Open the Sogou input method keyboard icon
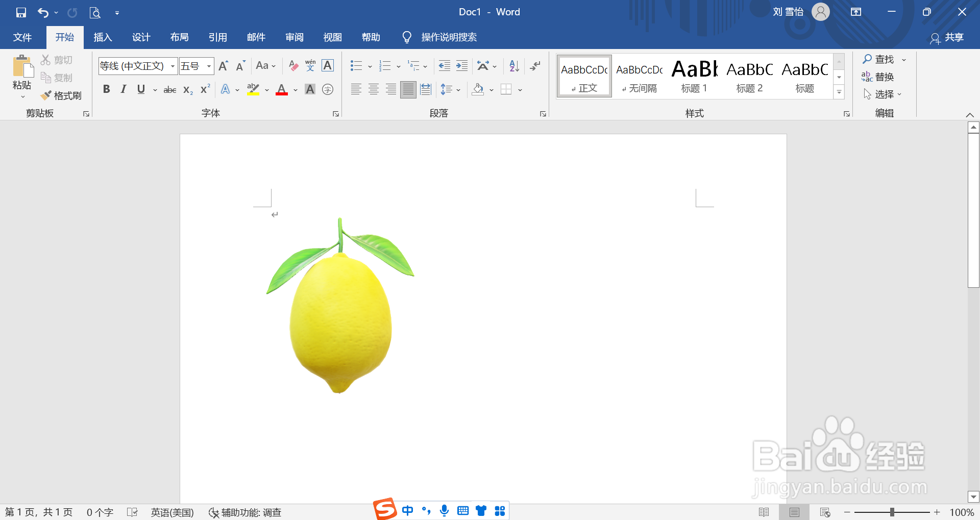 click(x=463, y=511)
